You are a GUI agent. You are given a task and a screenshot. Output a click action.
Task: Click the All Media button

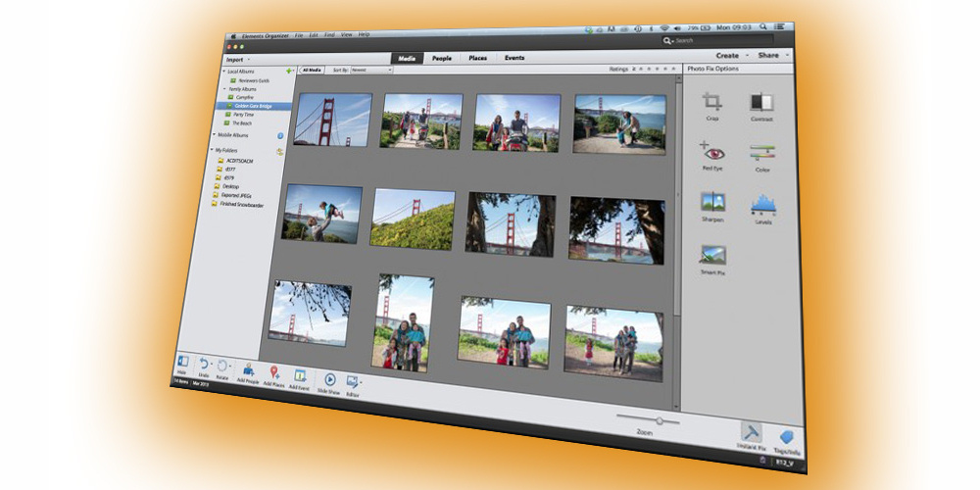(x=312, y=71)
